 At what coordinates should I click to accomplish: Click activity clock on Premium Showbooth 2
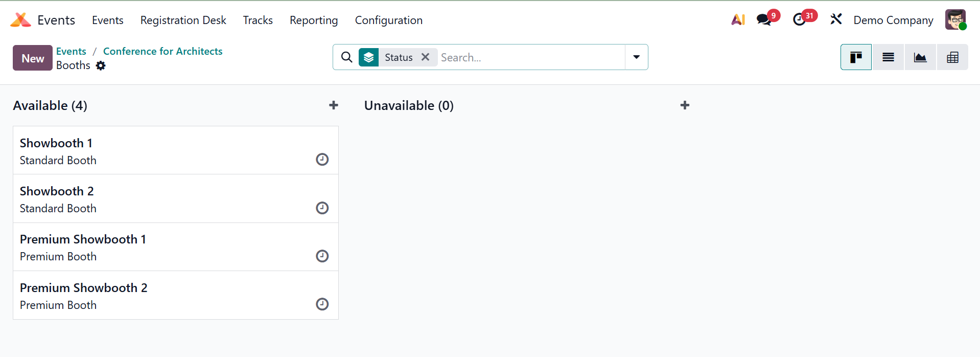click(322, 304)
